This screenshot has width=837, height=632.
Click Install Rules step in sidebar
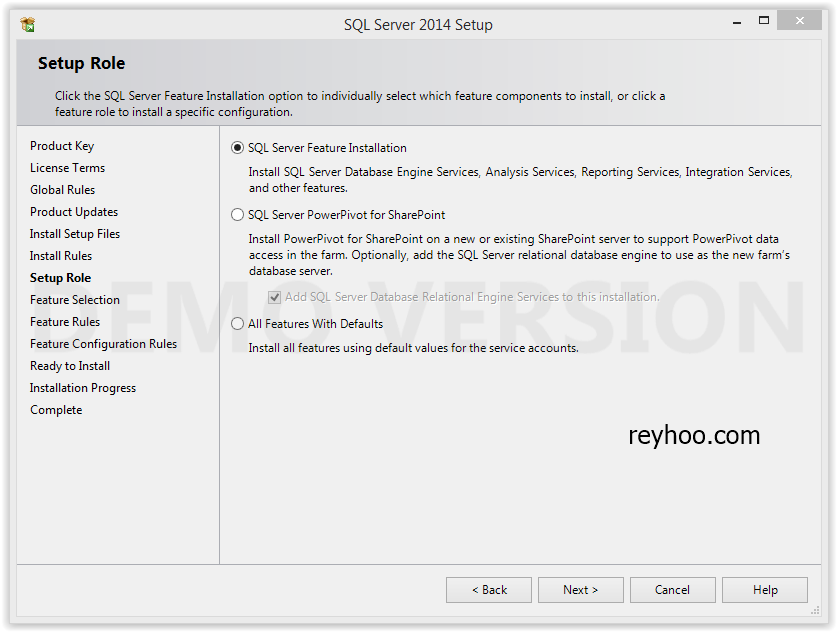coord(61,256)
